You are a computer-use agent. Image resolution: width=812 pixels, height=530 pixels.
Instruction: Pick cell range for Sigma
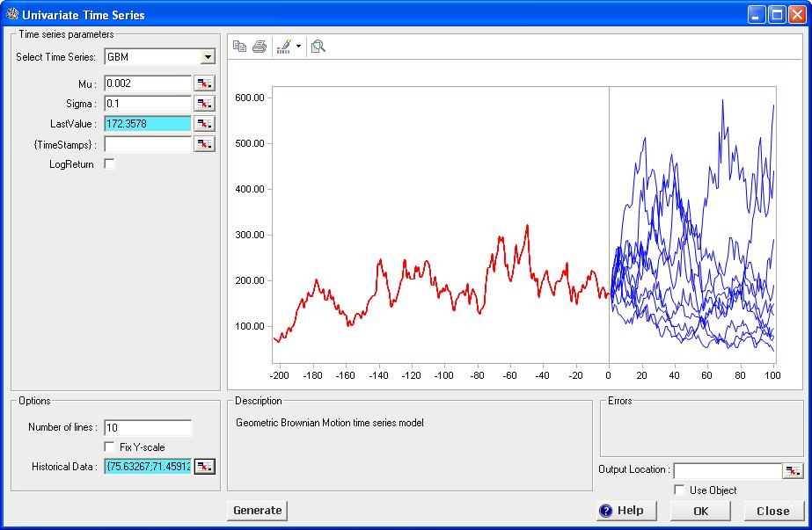click(205, 104)
